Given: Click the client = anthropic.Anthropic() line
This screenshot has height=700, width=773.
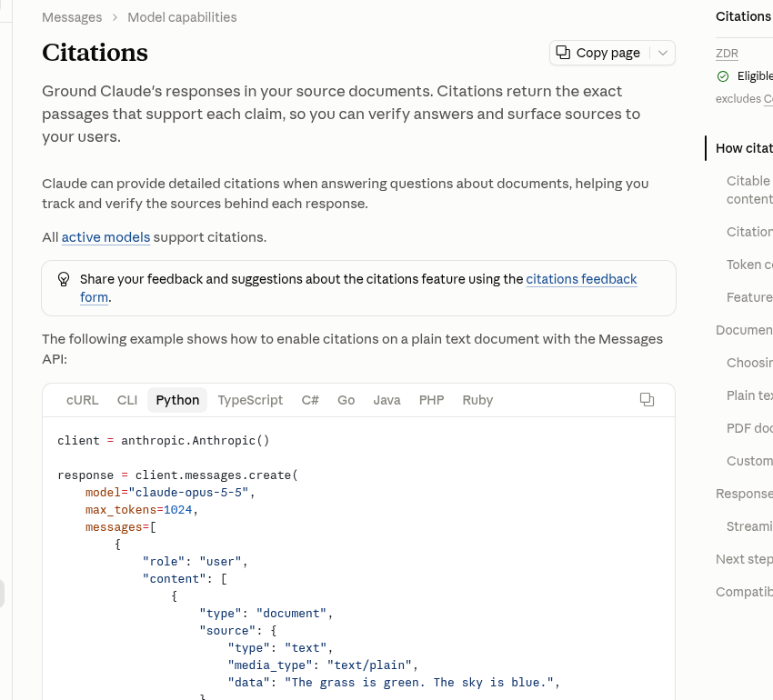Looking at the screenshot, I should click(x=164, y=441).
